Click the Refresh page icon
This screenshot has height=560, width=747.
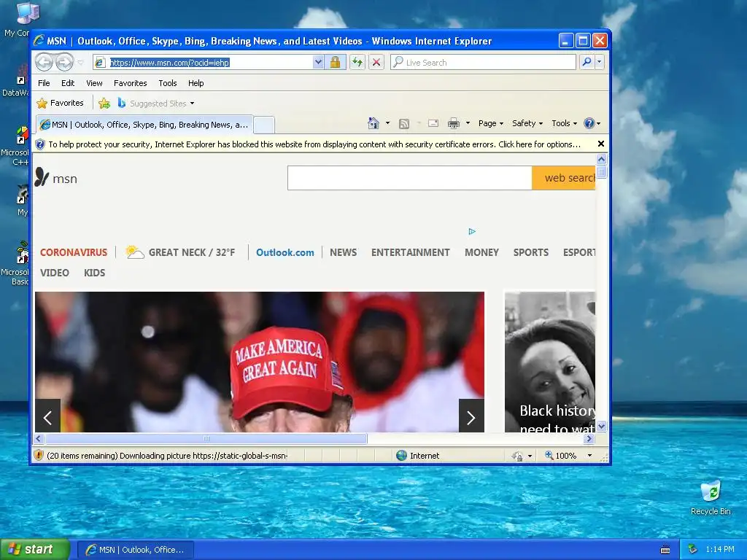[357, 63]
